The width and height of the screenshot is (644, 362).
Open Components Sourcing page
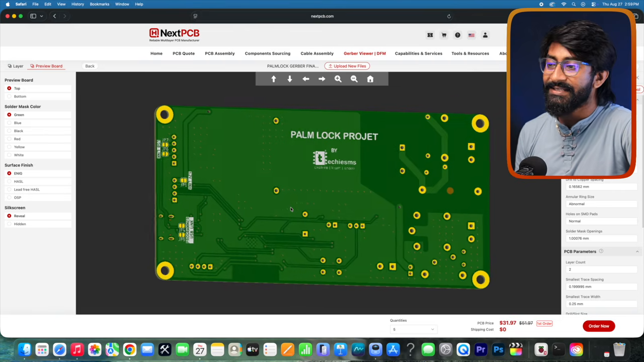pyautogui.click(x=268, y=53)
